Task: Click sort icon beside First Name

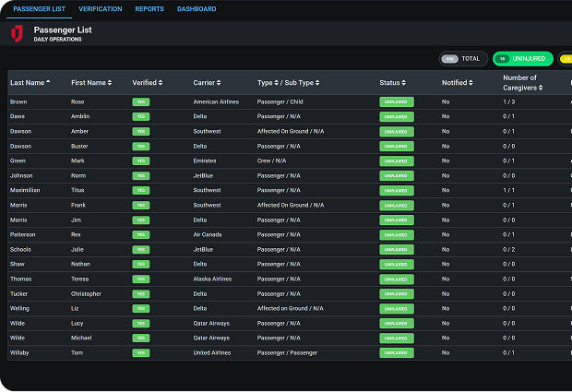Action: pos(110,83)
